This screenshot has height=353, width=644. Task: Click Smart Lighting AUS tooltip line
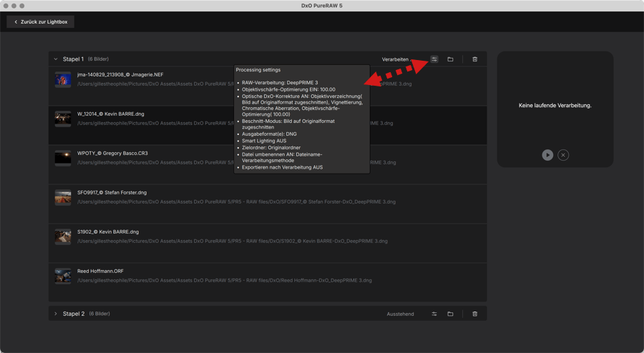point(264,141)
